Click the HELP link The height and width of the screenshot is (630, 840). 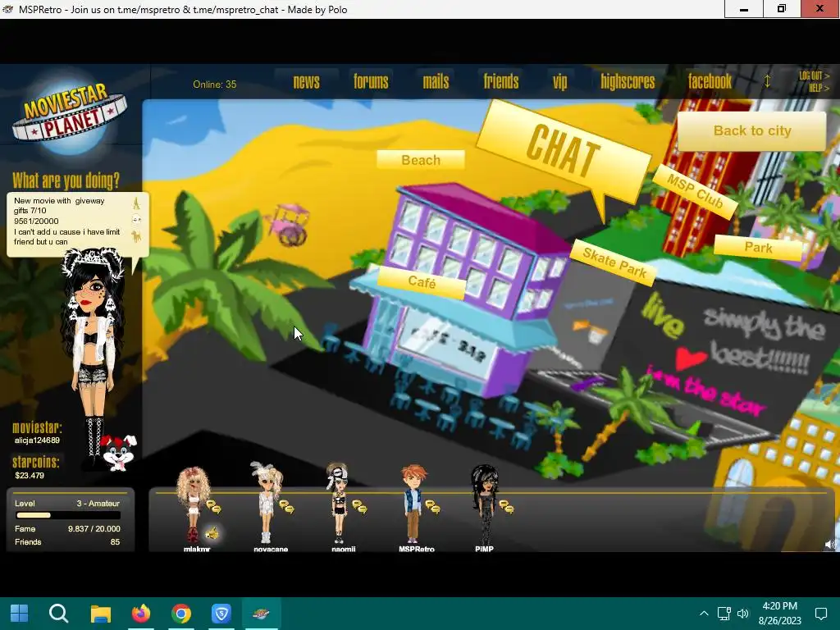pyautogui.click(x=819, y=88)
